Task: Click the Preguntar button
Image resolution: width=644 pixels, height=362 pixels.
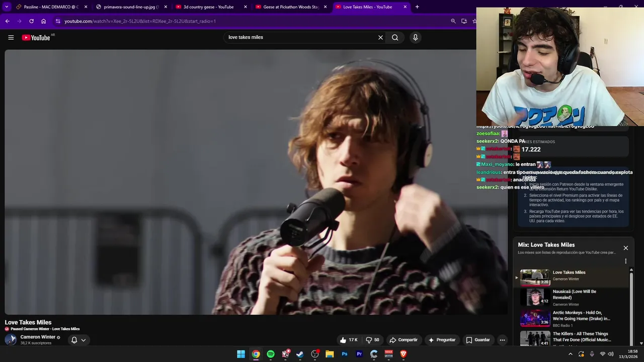Action: (x=442, y=340)
